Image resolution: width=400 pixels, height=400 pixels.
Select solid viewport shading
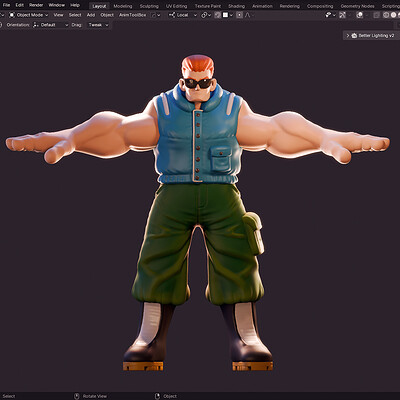click(x=394, y=15)
